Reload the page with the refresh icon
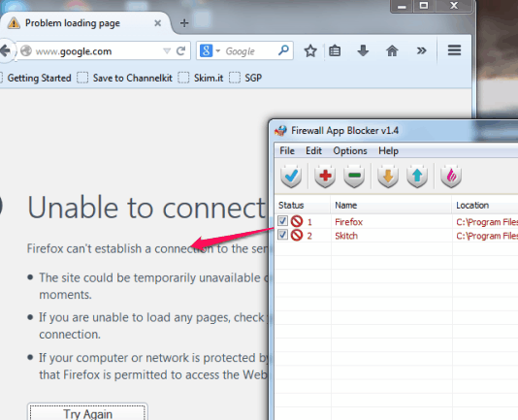The width and height of the screenshot is (518, 420). pos(180,50)
